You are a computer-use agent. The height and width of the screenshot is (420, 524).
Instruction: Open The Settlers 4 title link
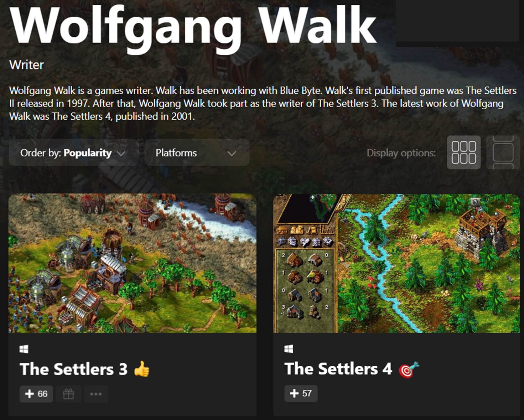coord(338,369)
